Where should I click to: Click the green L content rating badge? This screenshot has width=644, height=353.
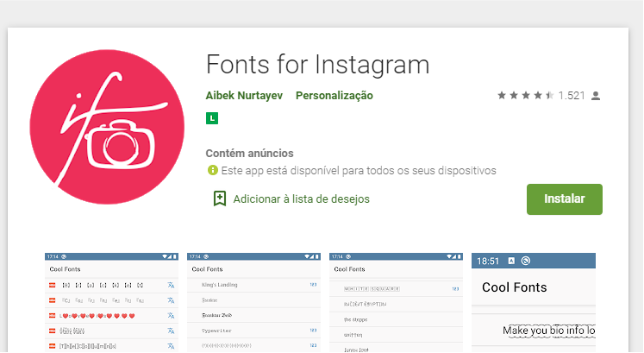(x=212, y=118)
